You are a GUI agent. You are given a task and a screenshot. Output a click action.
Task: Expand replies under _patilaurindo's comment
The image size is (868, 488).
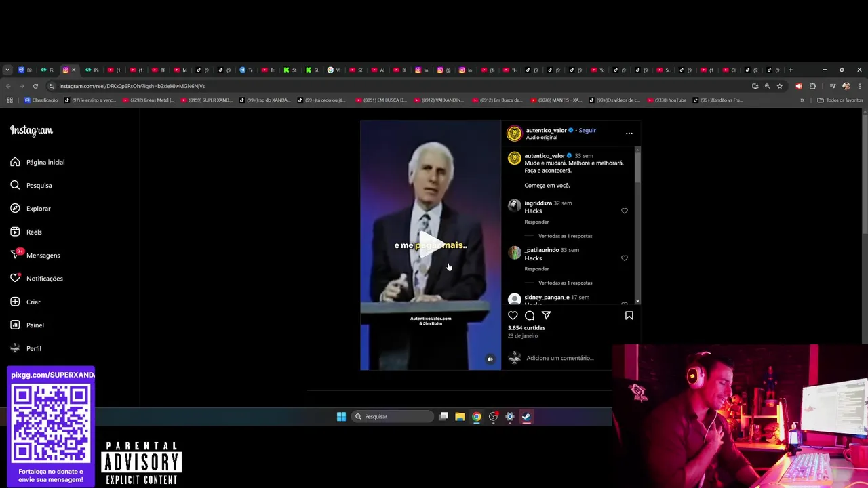(x=565, y=283)
